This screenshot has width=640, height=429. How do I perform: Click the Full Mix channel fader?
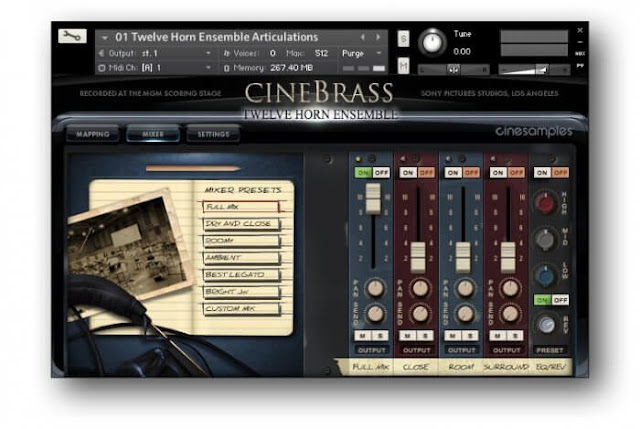373,198
